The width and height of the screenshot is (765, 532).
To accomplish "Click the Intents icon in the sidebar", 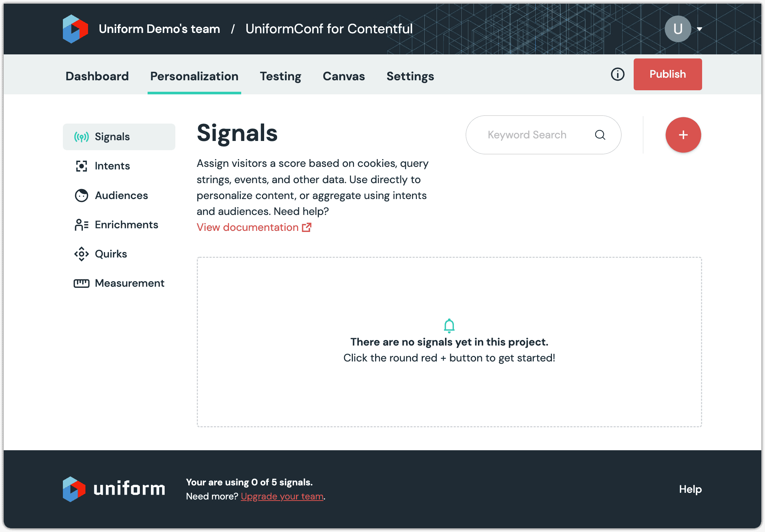I will coord(81,166).
